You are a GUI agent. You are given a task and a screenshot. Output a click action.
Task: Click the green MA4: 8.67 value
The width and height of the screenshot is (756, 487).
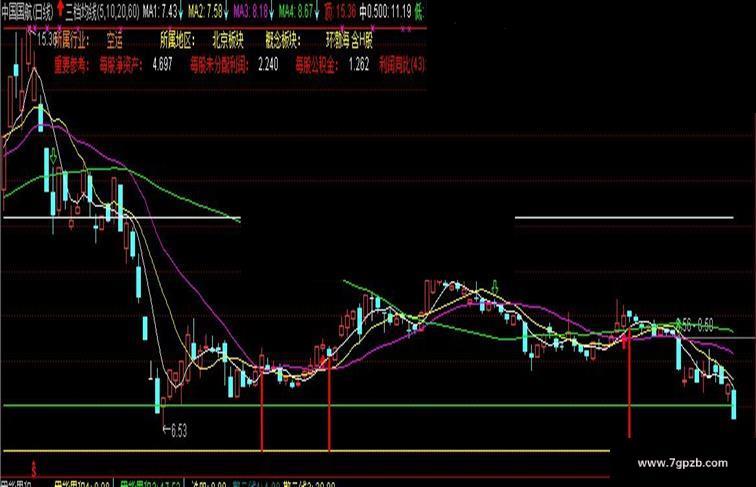(x=296, y=12)
